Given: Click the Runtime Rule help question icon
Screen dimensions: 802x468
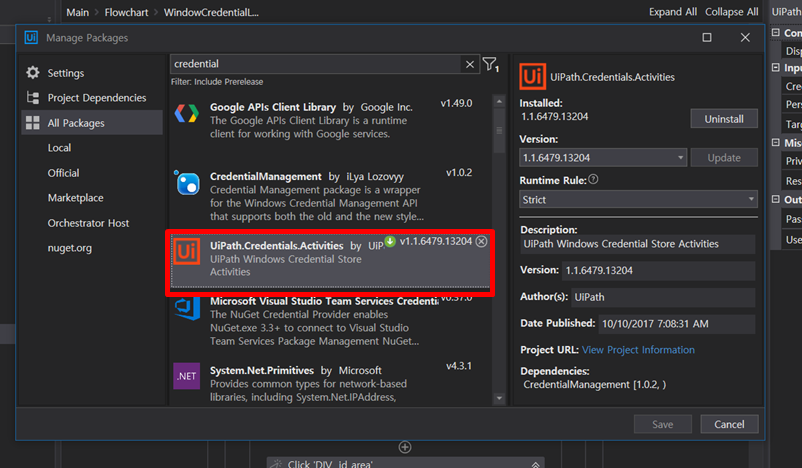Looking at the screenshot, I should 593,180.
